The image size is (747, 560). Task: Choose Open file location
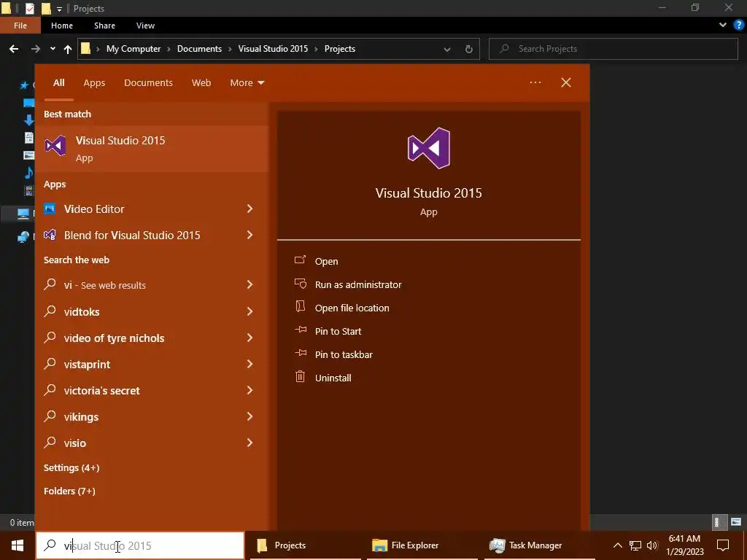352,308
